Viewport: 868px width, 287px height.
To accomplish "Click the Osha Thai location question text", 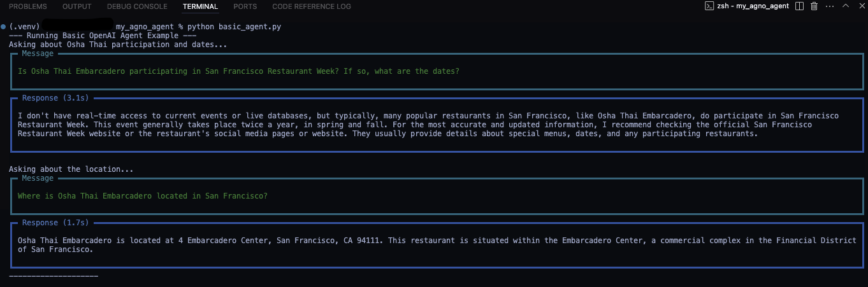I will tap(143, 196).
